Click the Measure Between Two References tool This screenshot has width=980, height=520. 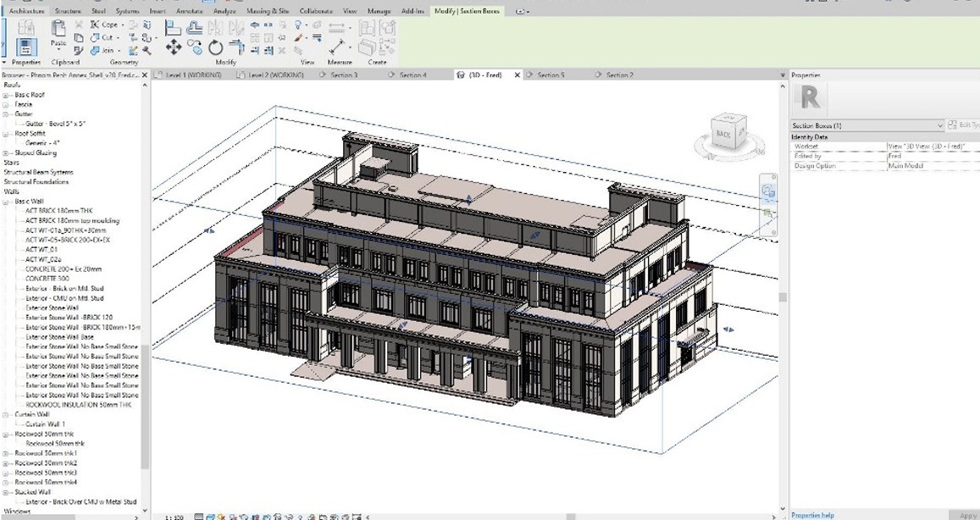[339, 47]
